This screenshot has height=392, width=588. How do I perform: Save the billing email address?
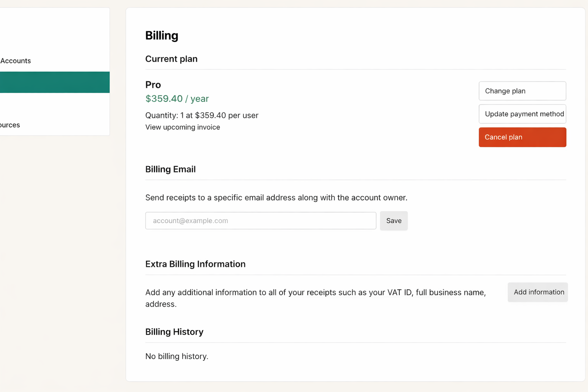[x=394, y=221]
